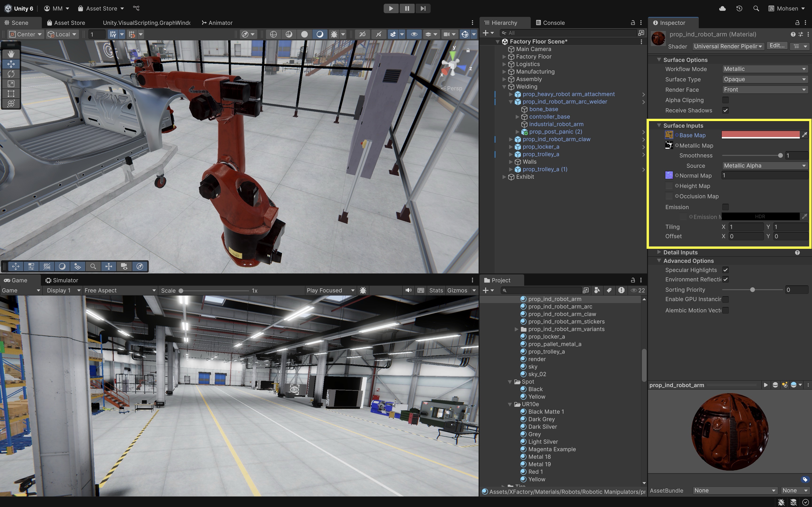Image resolution: width=812 pixels, height=507 pixels.
Task: Click the shader Edit... button
Action: click(777, 46)
